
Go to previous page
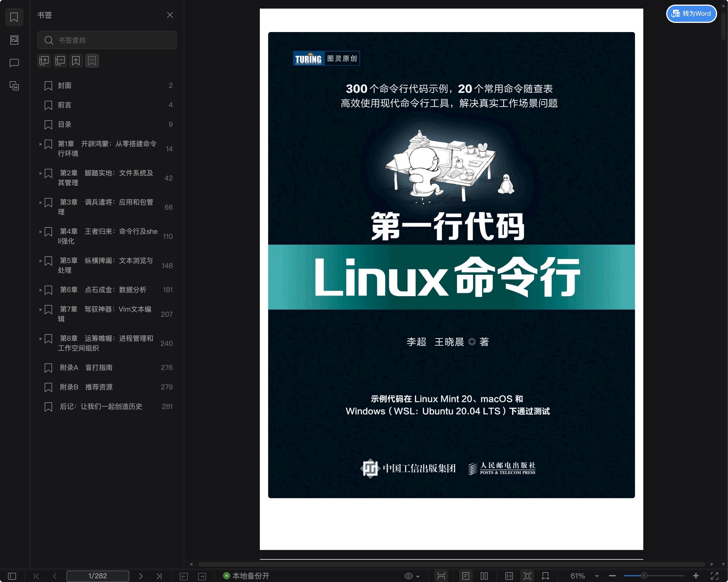coord(55,576)
